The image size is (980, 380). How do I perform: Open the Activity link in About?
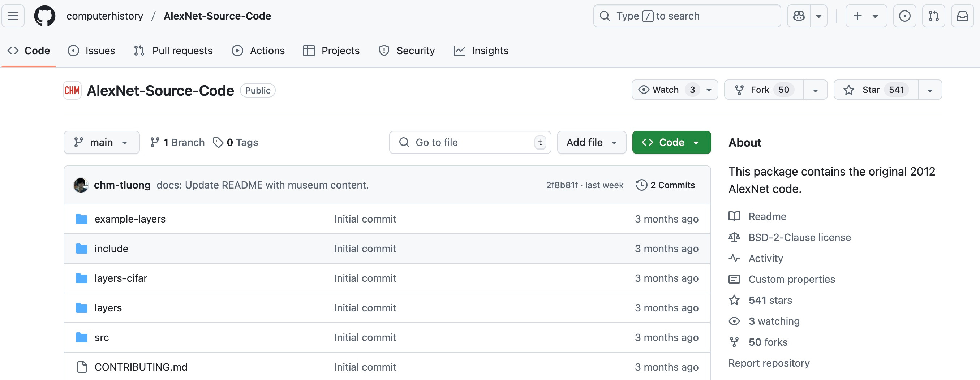click(x=765, y=258)
